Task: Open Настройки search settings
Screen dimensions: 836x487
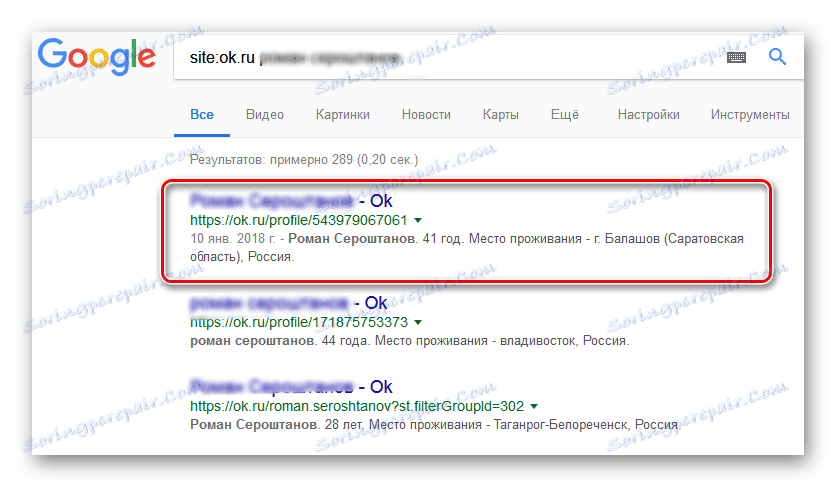Action: tap(648, 114)
